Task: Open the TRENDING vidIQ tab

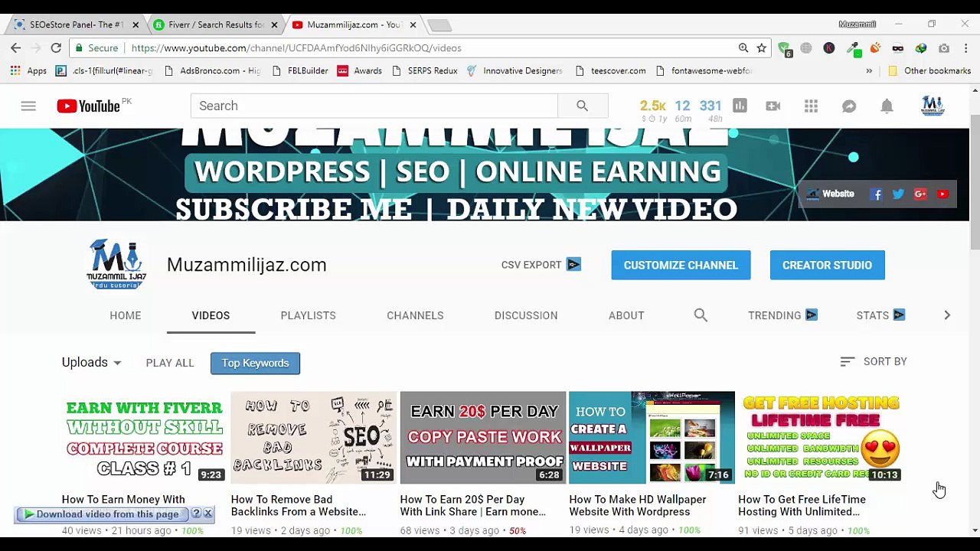Action: 782,315
